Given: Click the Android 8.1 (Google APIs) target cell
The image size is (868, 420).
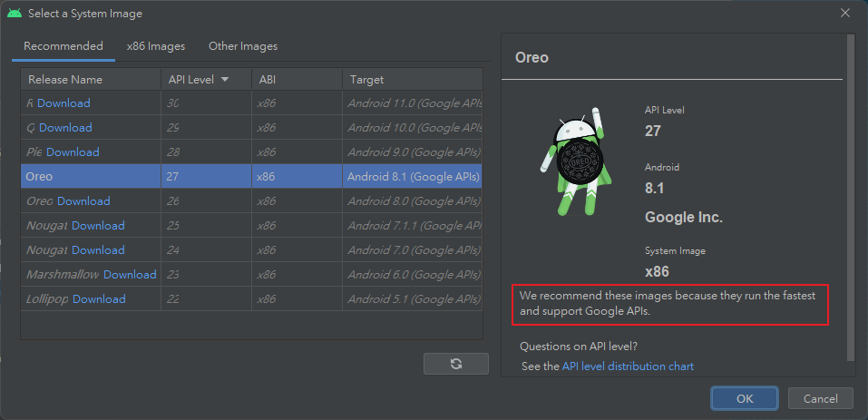Looking at the screenshot, I should coord(414,177).
